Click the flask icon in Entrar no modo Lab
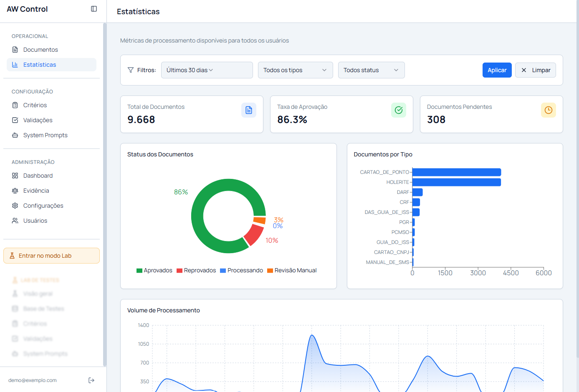This screenshot has height=392, width=579. click(x=12, y=256)
